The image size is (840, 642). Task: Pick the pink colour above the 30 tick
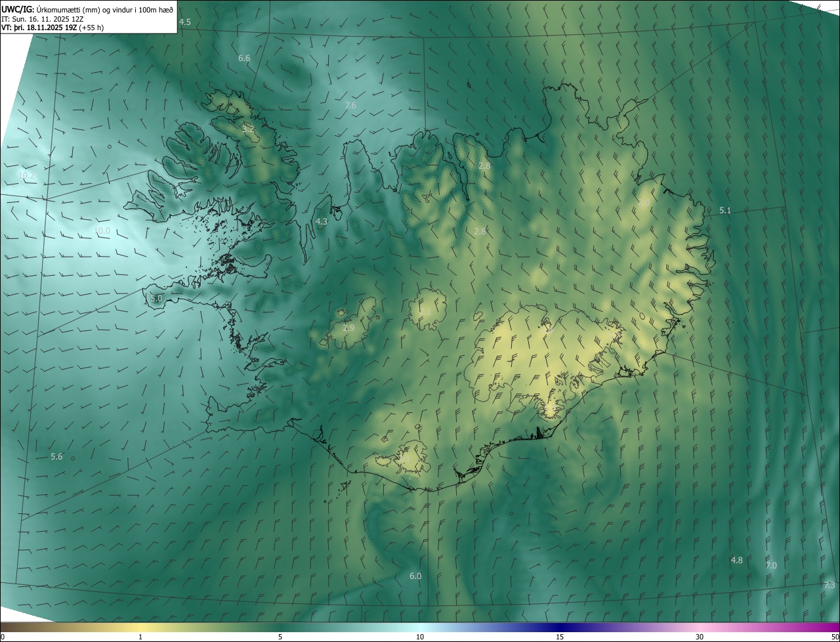pyautogui.click(x=700, y=627)
